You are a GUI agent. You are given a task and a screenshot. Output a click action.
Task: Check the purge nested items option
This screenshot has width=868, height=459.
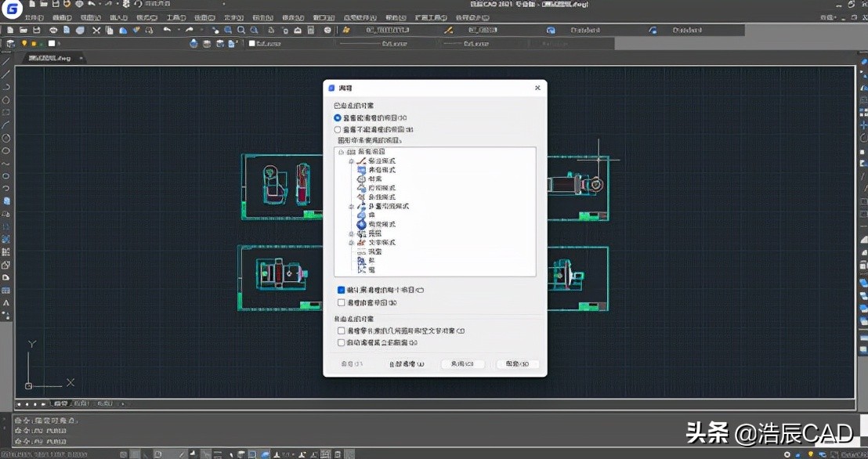pyautogui.click(x=342, y=302)
